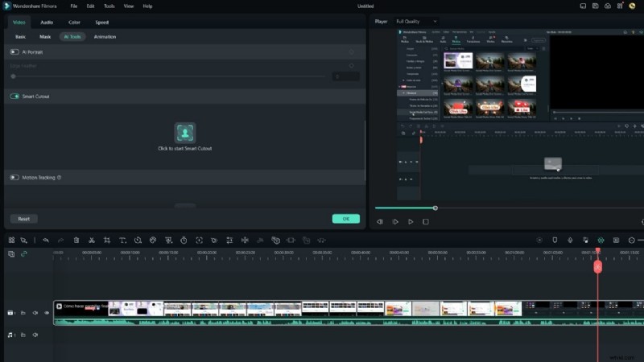Select the Crop tool icon

pyautogui.click(x=107, y=240)
